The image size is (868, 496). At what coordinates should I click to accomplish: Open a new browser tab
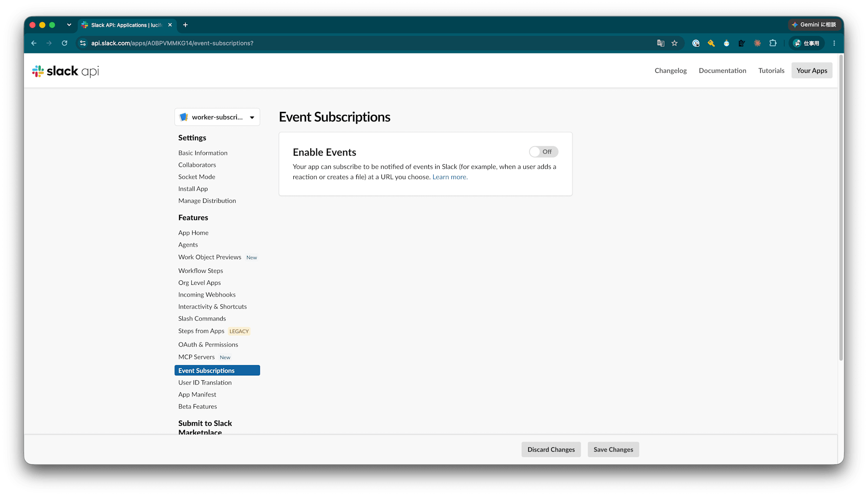pyautogui.click(x=185, y=25)
